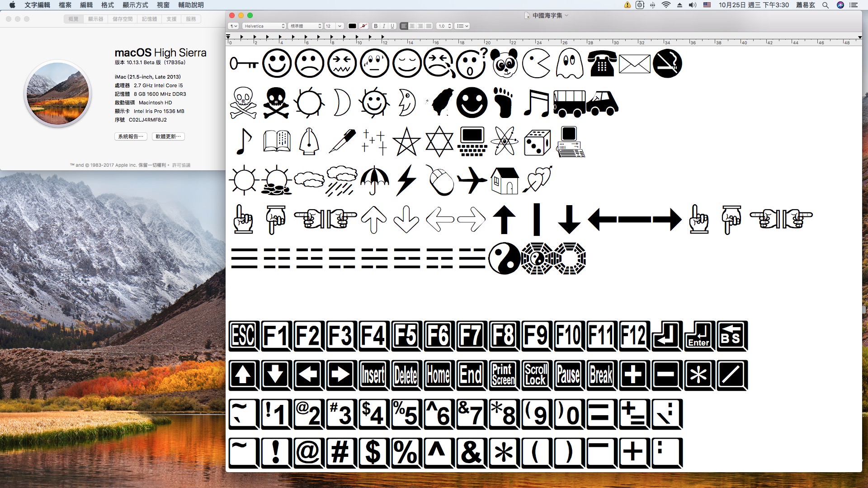Viewport: 868px width, 488px height.
Task: Click the 軟體更新 button
Action: click(x=168, y=136)
